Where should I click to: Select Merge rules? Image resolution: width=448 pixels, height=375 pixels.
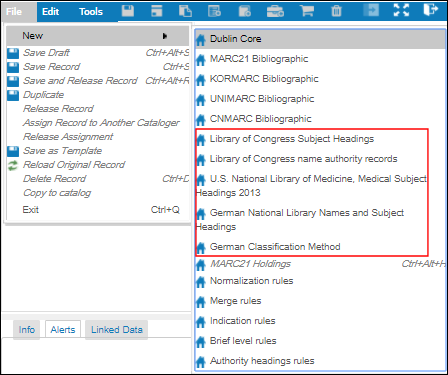pyautogui.click(x=320, y=301)
